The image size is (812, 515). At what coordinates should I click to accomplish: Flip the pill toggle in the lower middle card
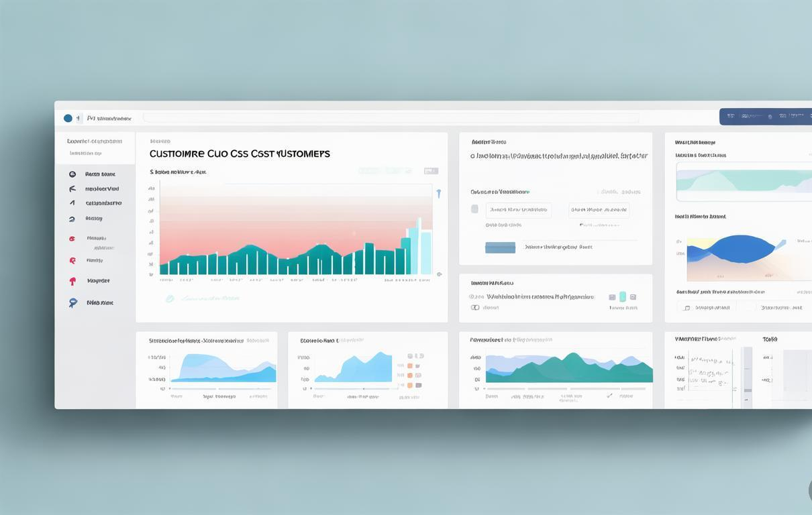475,307
